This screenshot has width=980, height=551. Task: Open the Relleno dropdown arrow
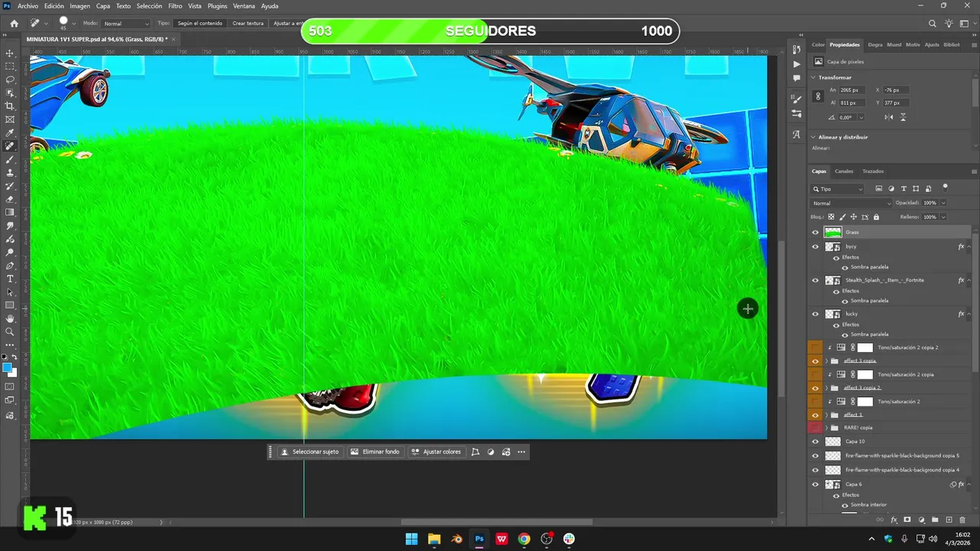[x=943, y=217]
